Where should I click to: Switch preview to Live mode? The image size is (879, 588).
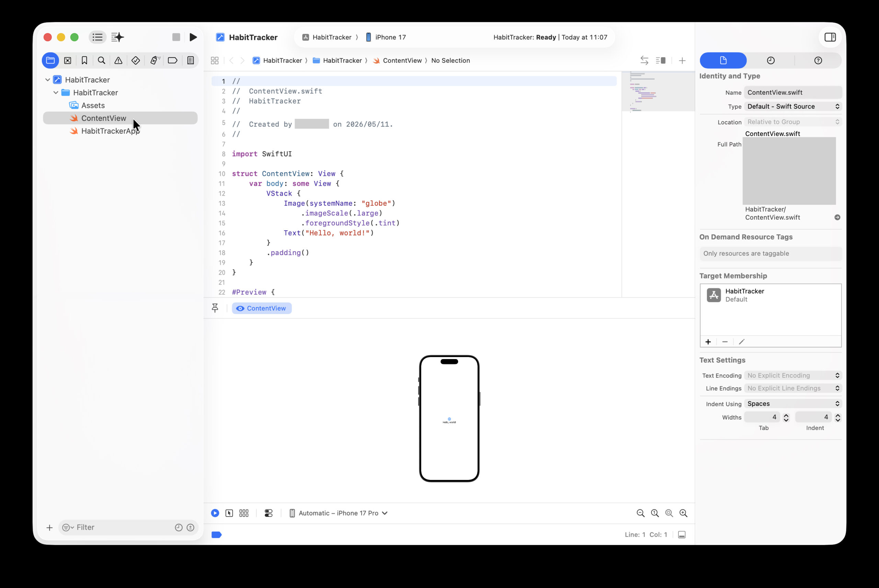pyautogui.click(x=215, y=513)
